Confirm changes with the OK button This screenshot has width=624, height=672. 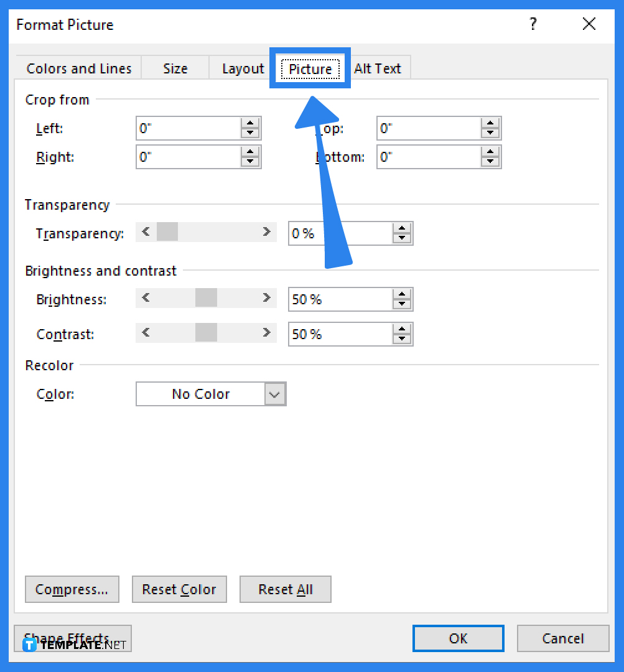[x=458, y=638]
